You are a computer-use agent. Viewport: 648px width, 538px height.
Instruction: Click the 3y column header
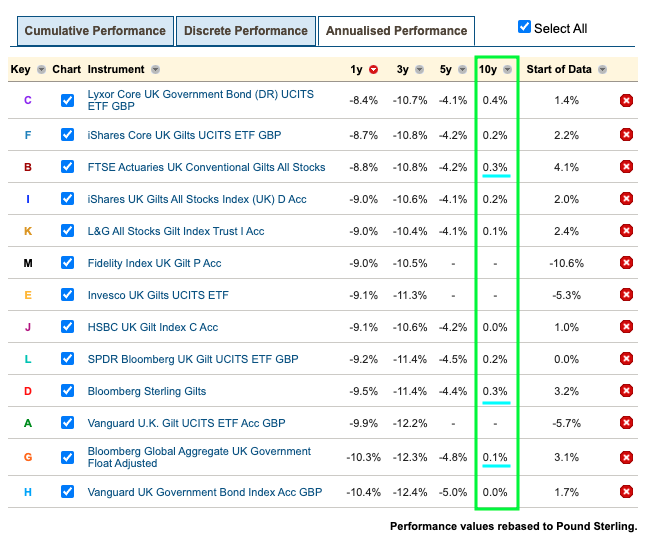click(402, 70)
